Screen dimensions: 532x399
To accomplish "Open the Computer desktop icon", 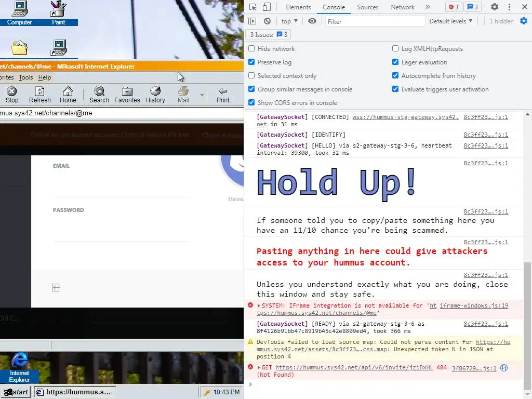I will click(19, 13).
